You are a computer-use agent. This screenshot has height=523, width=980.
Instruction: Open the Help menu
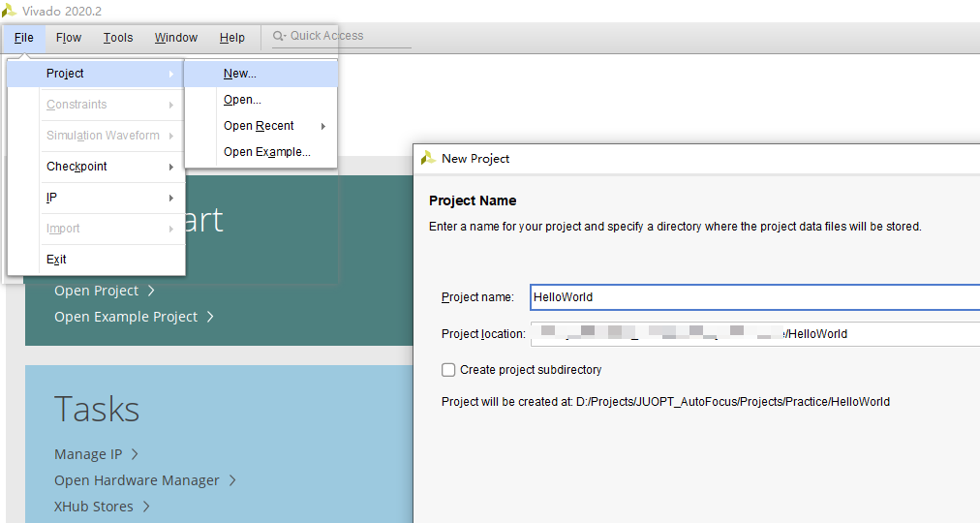point(231,38)
